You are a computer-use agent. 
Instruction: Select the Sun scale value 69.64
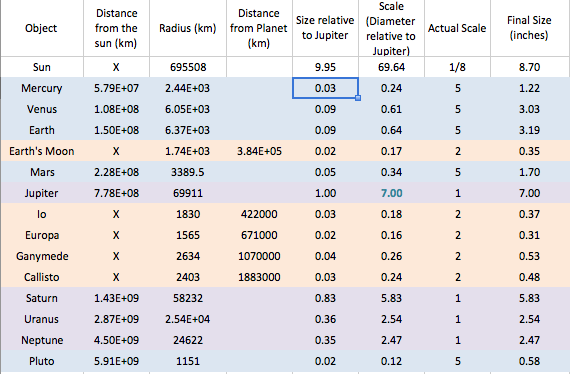(391, 67)
